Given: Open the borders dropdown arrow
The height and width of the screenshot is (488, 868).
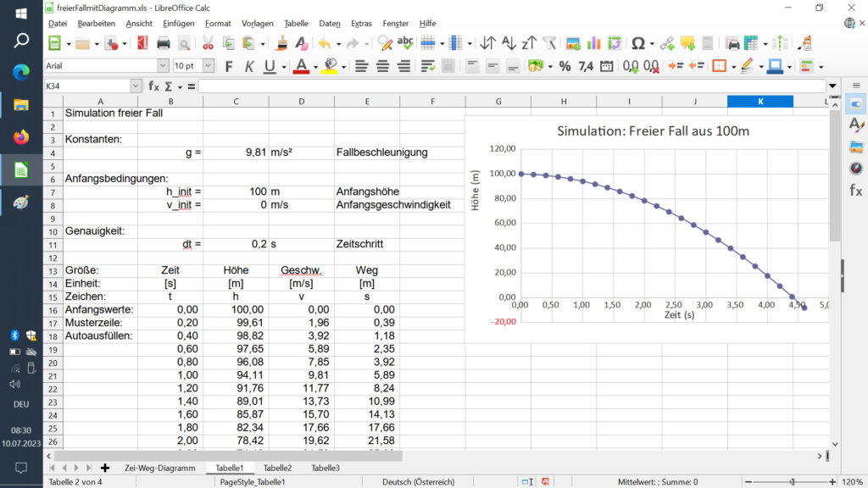Looking at the screenshot, I should tap(733, 67).
